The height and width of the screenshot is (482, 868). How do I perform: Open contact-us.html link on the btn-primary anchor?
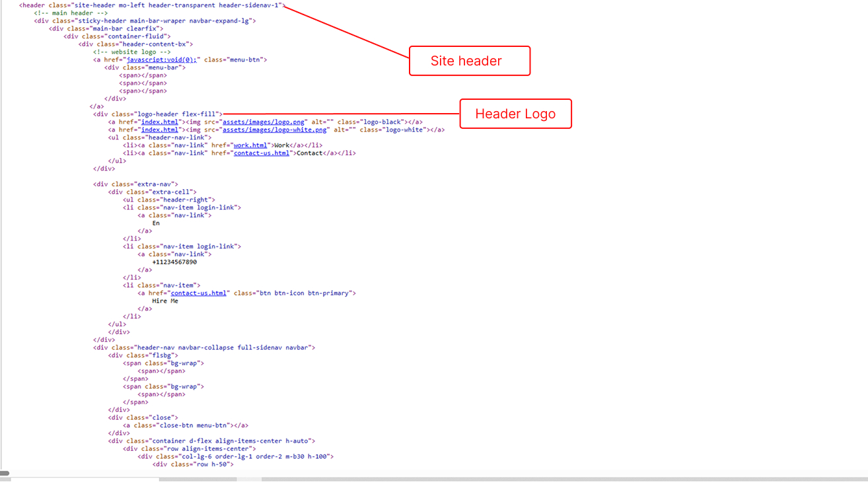(199, 293)
